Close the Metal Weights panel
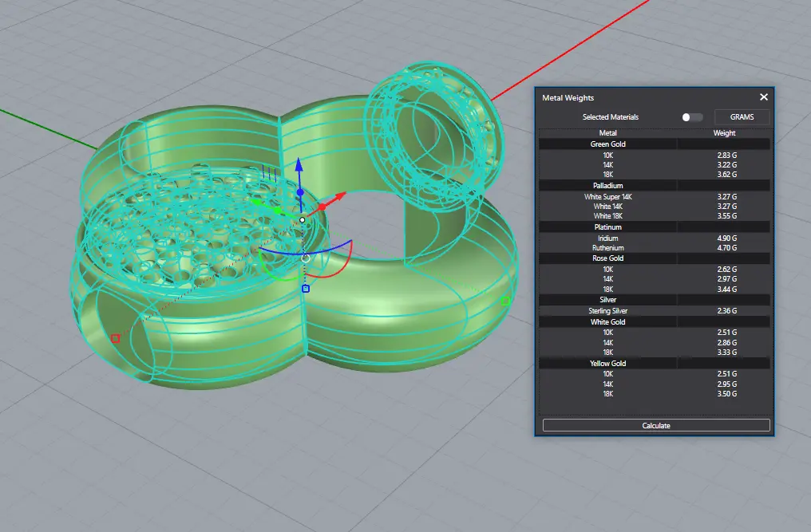Viewport: 811px width, 532px height. click(x=763, y=97)
